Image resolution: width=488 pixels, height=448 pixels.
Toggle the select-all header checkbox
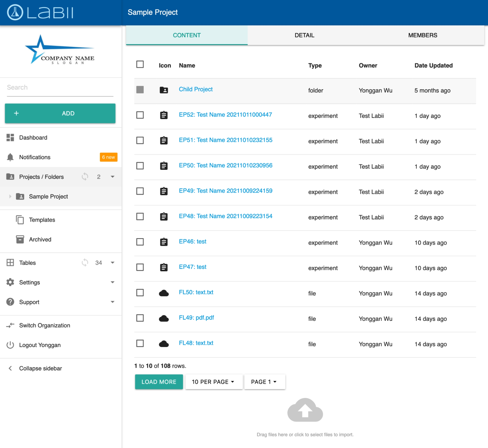click(x=140, y=64)
